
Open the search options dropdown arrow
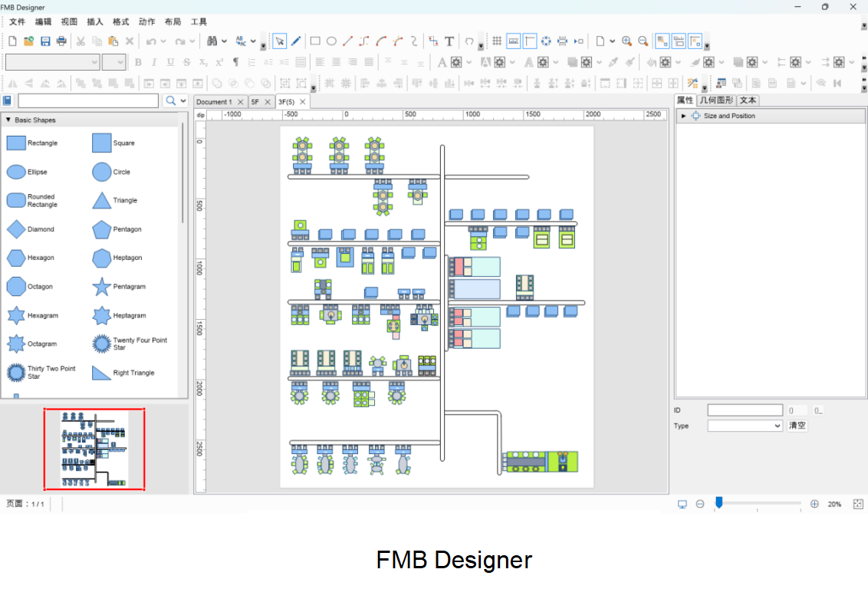pos(183,100)
